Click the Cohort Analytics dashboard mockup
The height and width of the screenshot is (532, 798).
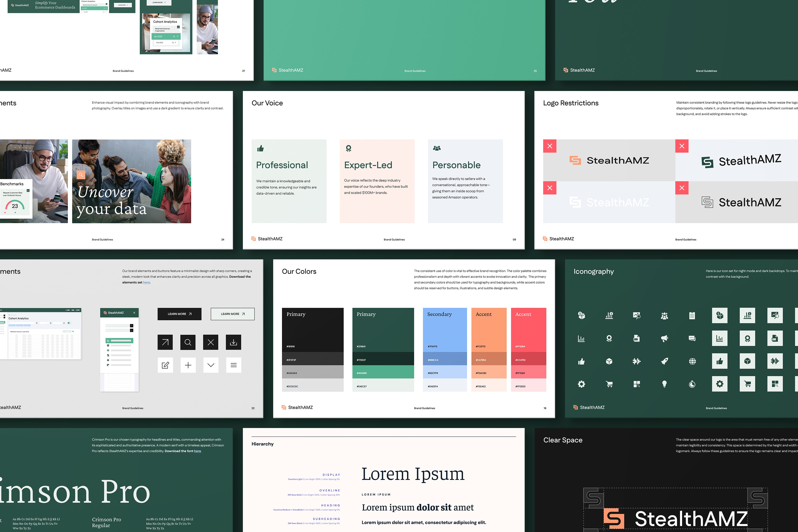(x=41, y=334)
